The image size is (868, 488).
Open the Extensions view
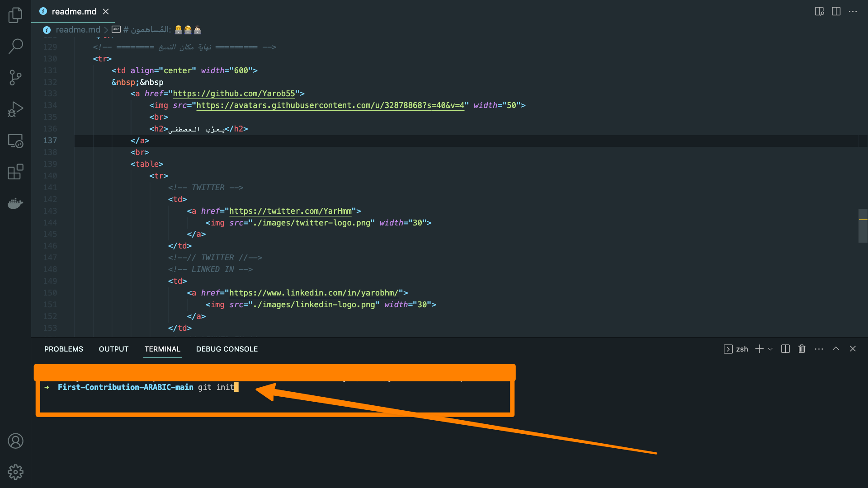coord(15,172)
